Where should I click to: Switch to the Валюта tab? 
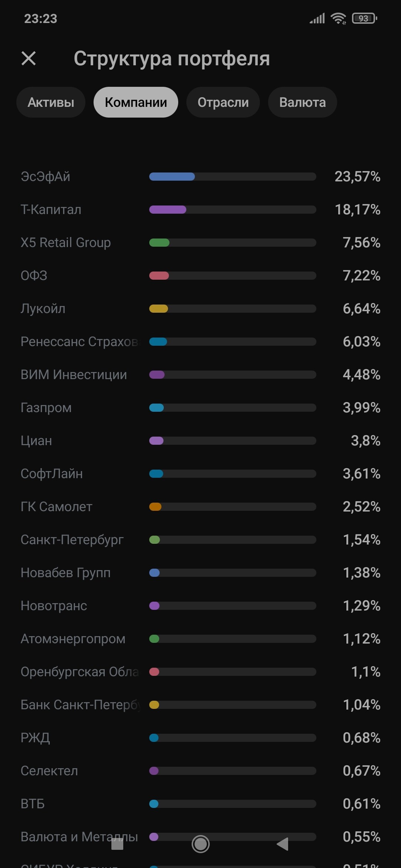(302, 102)
